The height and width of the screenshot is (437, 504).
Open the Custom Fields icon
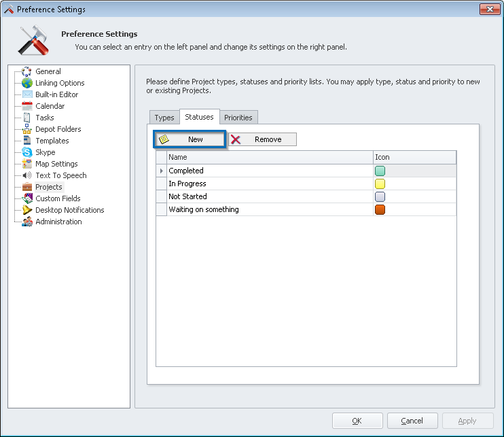pyautogui.click(x=27, y=198)
